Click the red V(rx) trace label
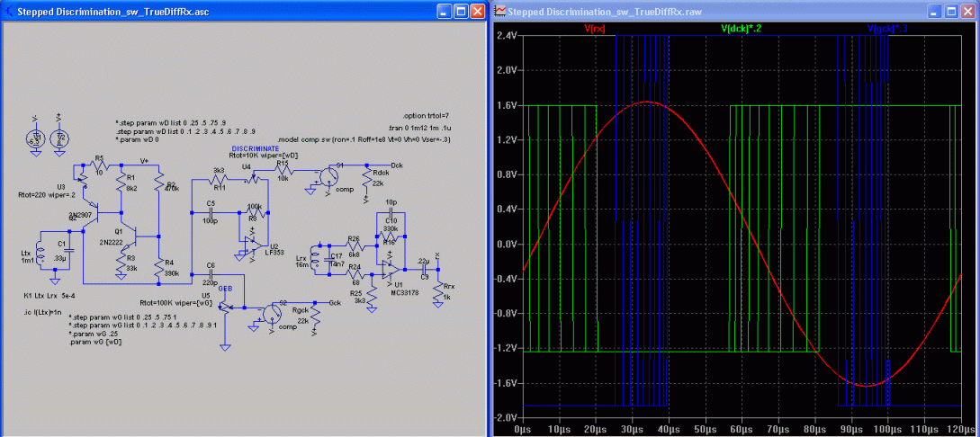Viewport: 980px width, 437px height. [x=595, y=29]
